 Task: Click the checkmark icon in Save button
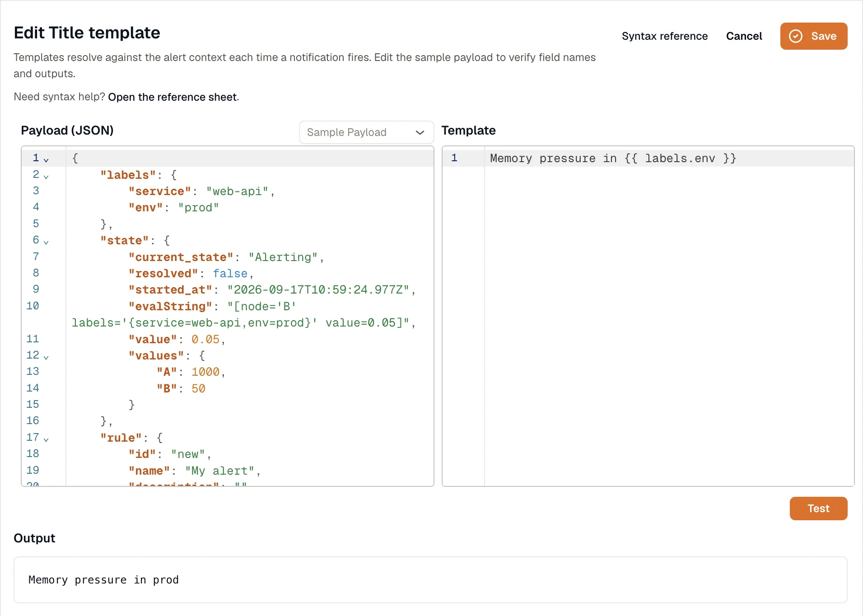coord(796,36)
